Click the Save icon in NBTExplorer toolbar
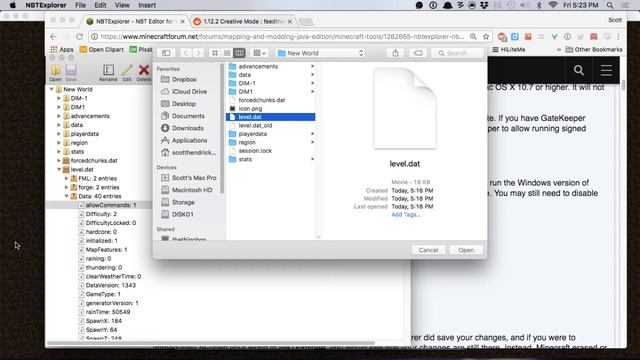This screenshot has height=360, width=640. click(71, 71)
